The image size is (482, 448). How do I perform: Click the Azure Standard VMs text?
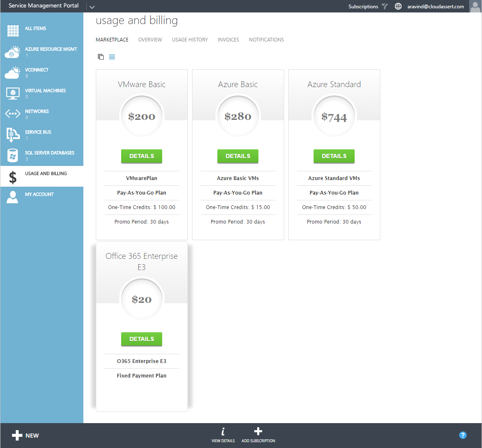pos(334,178)
